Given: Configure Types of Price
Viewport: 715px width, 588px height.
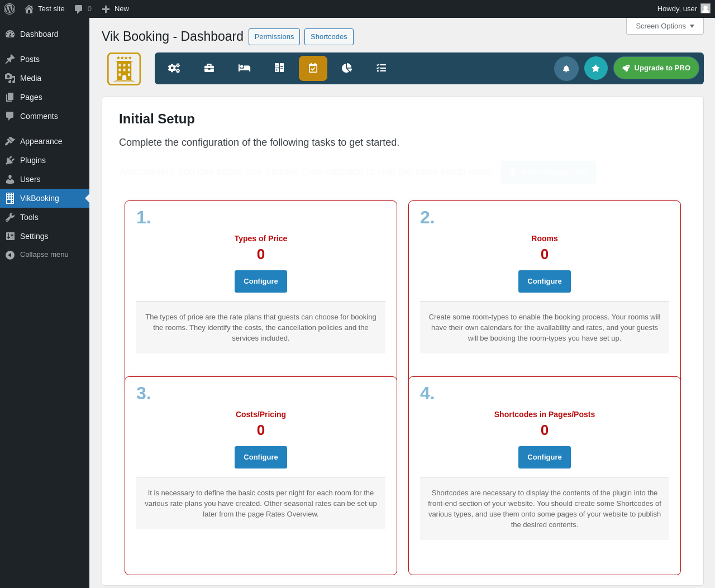Looking at the screenshot, I should click(x=261, y=281).
